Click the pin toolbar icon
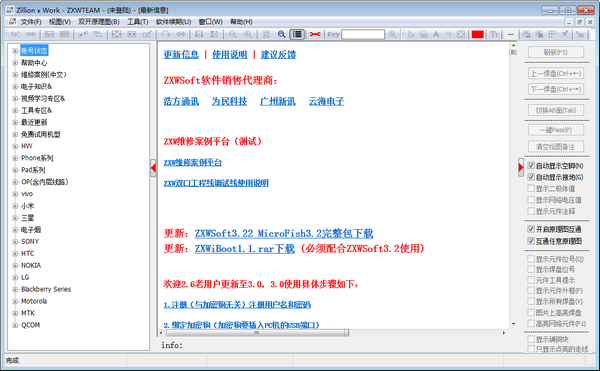This screenshot has height=371, width=600. (565, 34)
